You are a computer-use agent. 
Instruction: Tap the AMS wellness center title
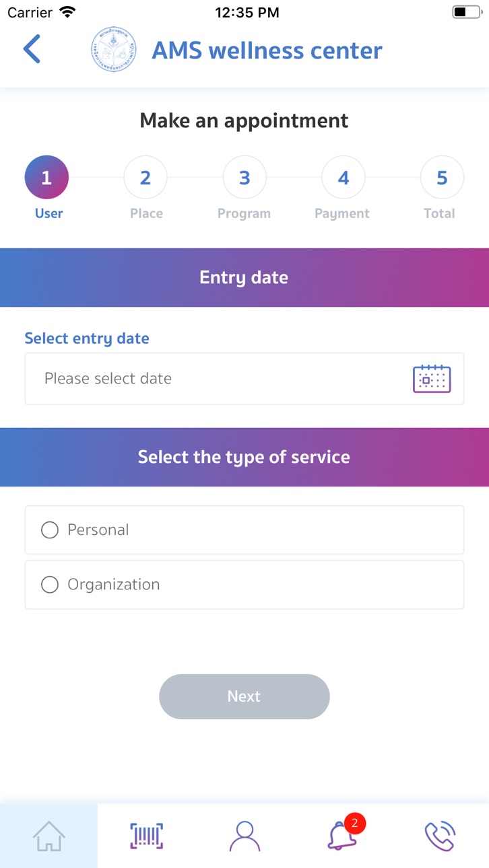tap(267, 50)
